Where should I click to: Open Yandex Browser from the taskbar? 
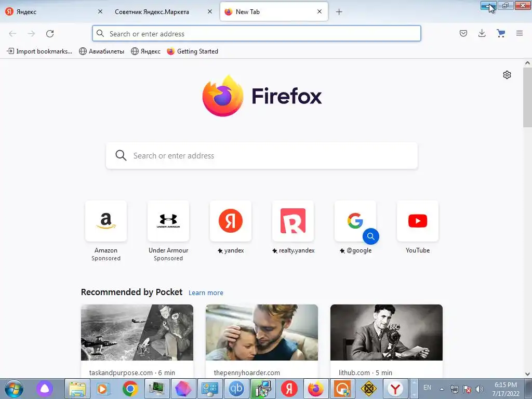[395, 389]
